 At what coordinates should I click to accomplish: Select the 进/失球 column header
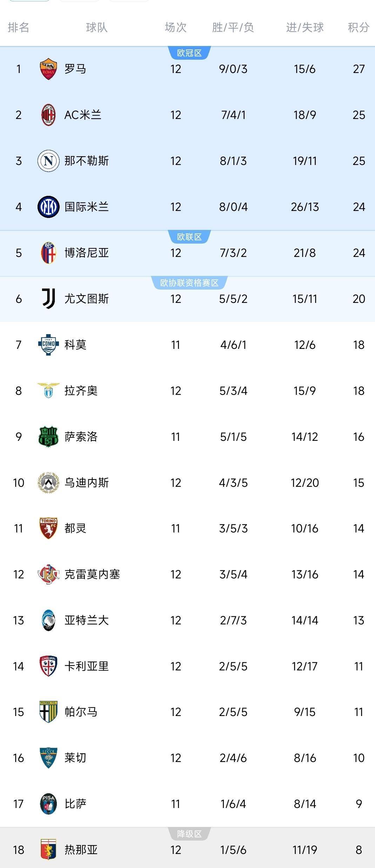[x=304, y=27]
